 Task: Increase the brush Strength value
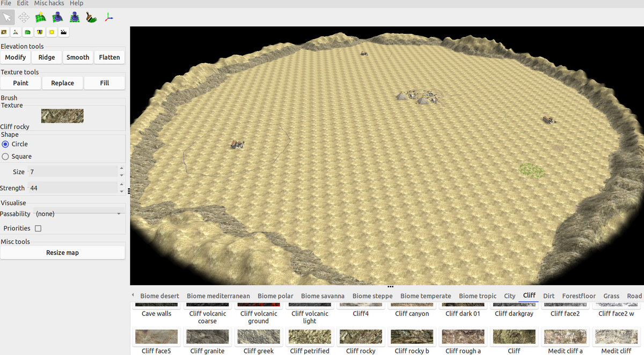click(x=121, y=184)
